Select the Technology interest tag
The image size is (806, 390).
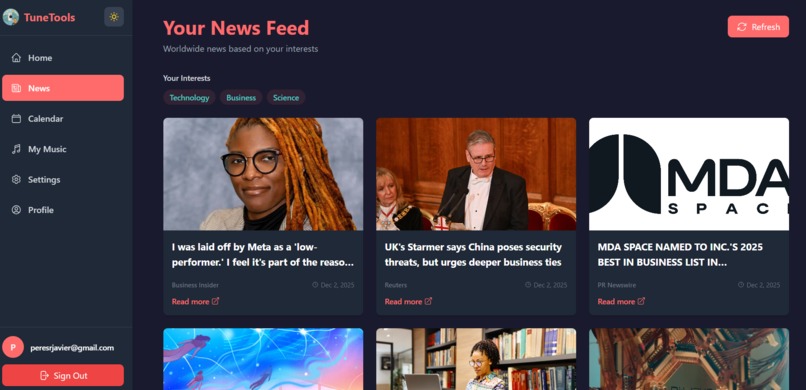point(189,98)
